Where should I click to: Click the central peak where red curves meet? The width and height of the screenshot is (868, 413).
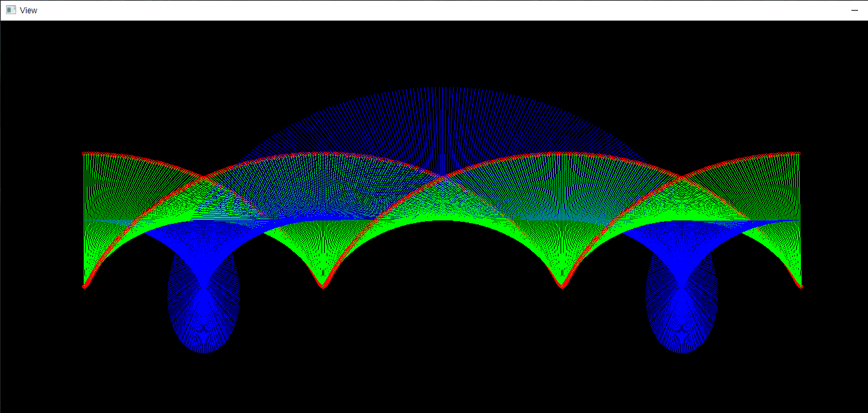442,177
